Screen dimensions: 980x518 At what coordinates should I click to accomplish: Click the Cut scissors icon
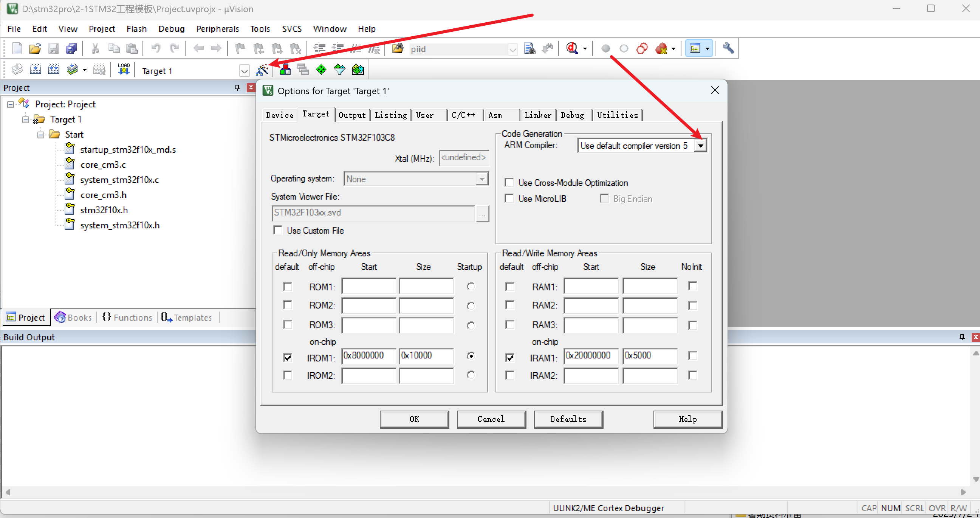(95, 49)
